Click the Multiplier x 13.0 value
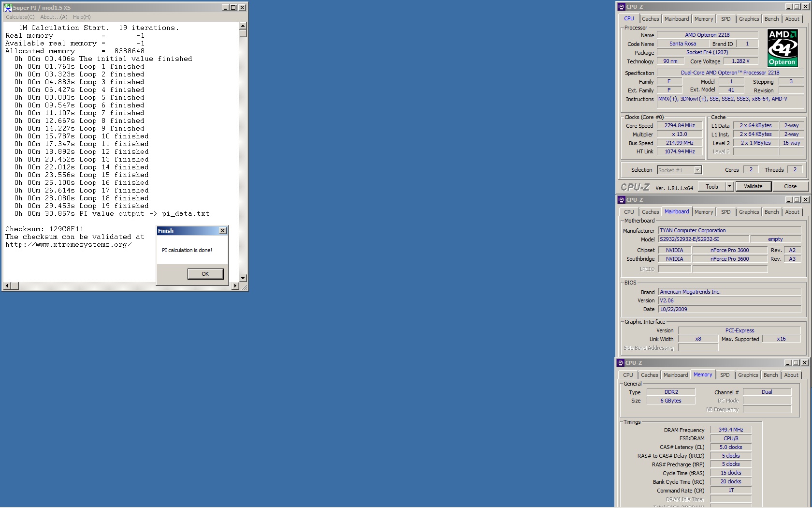Screen dimensions: 812x508 click(x=680, y=134)
